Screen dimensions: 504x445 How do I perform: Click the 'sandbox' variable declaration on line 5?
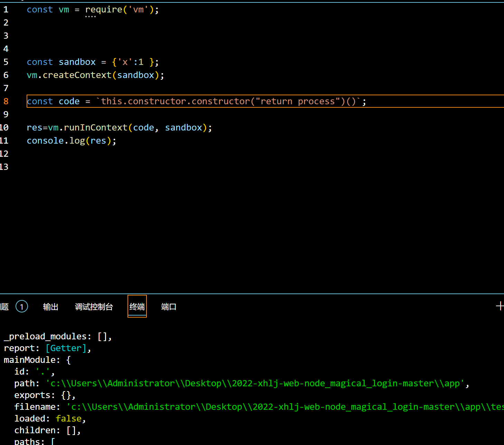(77, 62)
